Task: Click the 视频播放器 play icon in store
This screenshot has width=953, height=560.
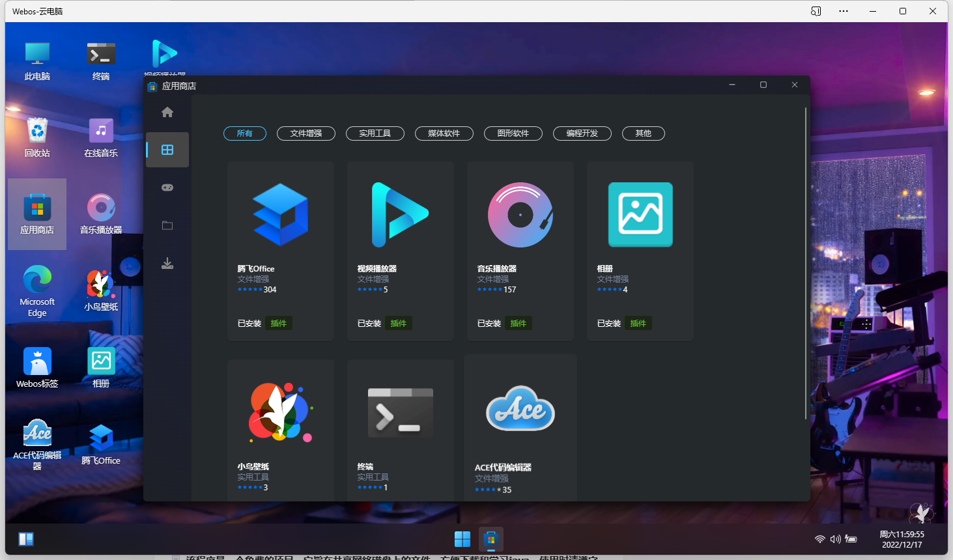Action: point(400,214)
